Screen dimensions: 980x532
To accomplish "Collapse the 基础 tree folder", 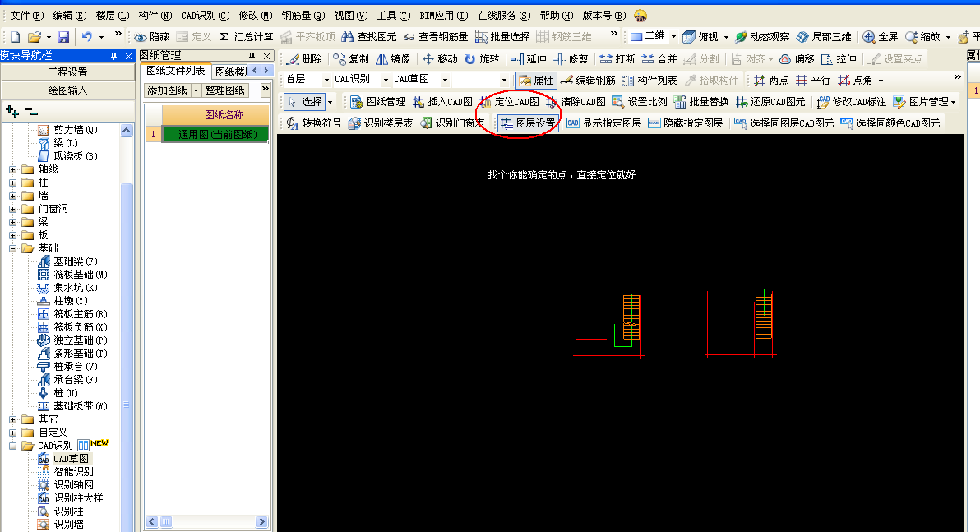I will (x=12, y=248).
